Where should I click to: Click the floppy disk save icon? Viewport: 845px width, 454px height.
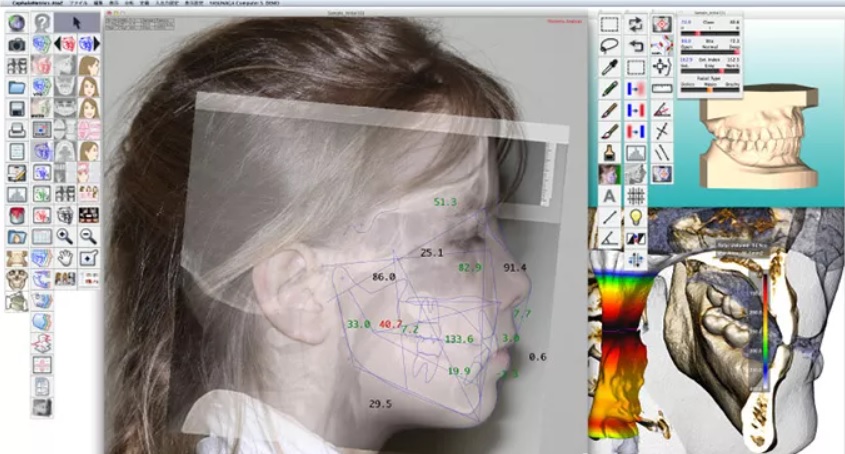(17, 109)
